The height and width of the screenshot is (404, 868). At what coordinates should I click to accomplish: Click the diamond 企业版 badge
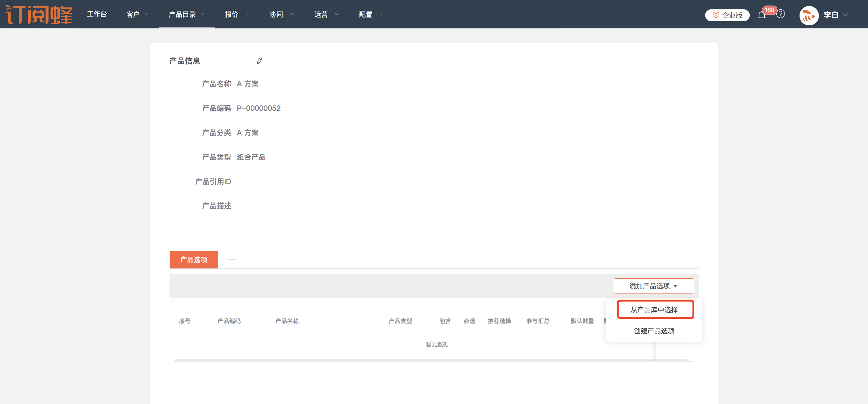pyautogui.click(x=727, y=15)
